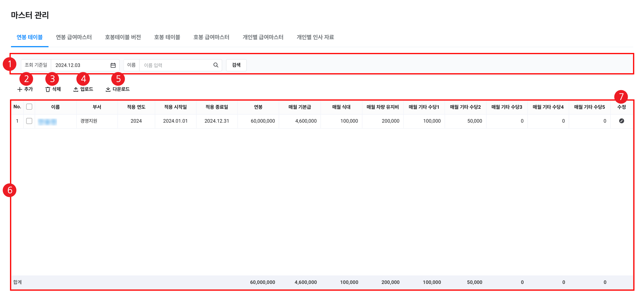644x296 pixels.
Task: Open 개인별 급여마스터 tab
Action: point(263,37)
